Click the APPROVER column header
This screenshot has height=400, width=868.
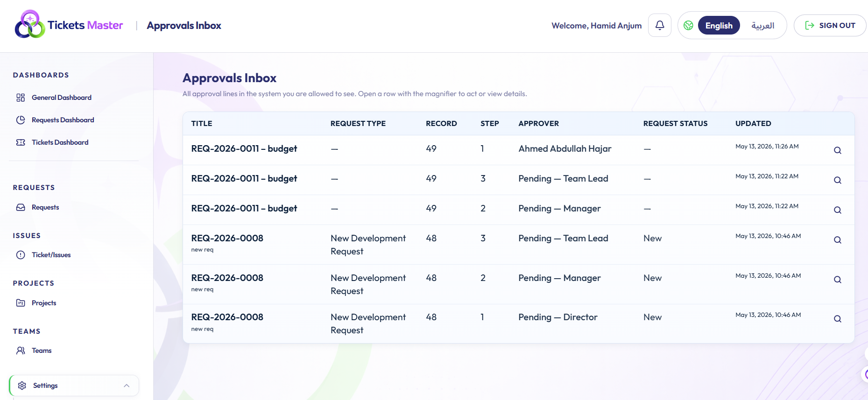[x=538, y=124]
